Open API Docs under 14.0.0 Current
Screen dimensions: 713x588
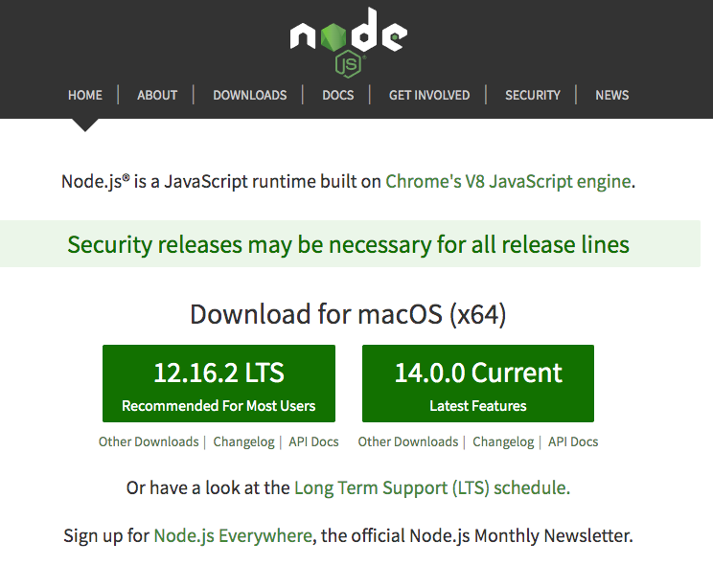point(573,441)
